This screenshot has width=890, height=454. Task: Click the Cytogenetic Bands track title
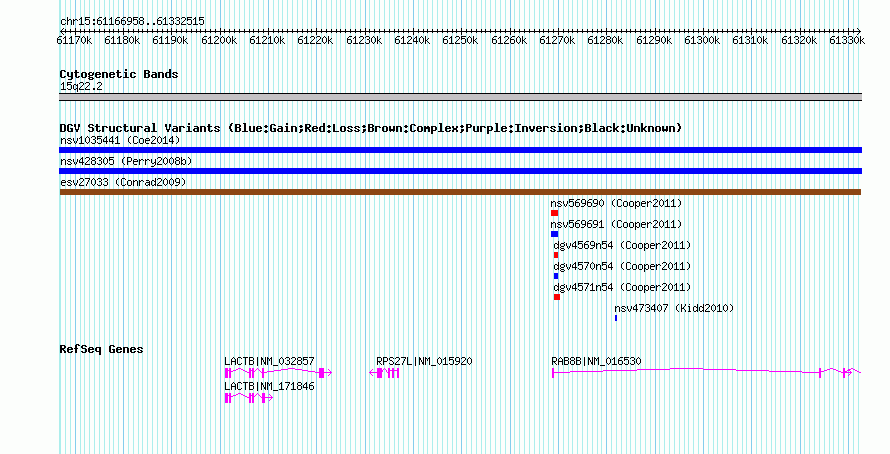tap(119, 74)
